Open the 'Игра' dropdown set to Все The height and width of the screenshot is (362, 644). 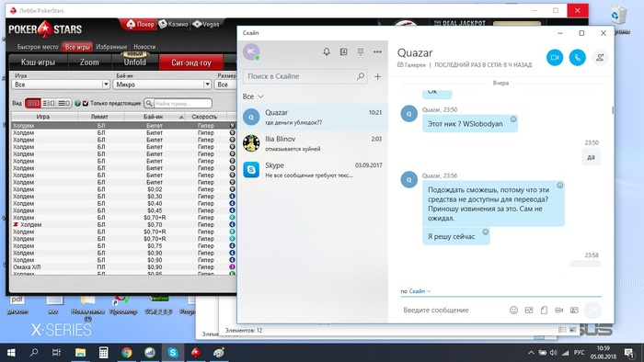(61, 85)
